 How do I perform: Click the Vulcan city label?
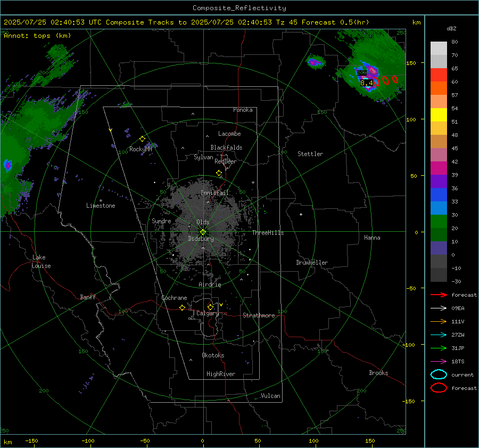click(x=271, y=396)
